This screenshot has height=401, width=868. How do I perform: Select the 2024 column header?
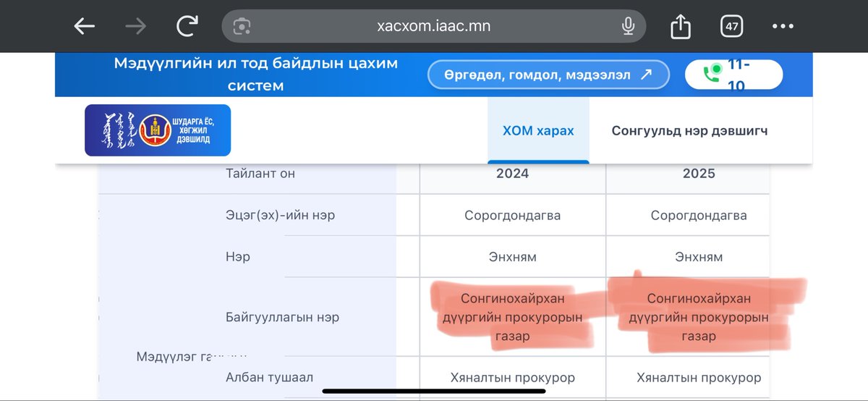click(512, 174)
